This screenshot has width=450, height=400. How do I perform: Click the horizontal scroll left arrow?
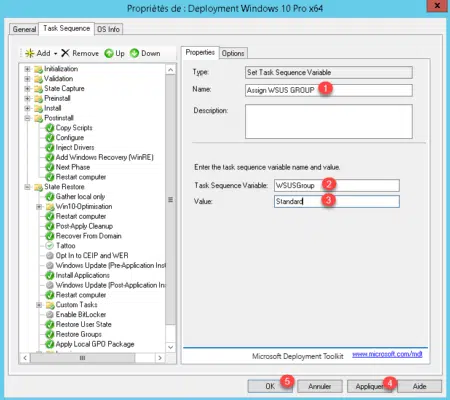pos(25,358)
